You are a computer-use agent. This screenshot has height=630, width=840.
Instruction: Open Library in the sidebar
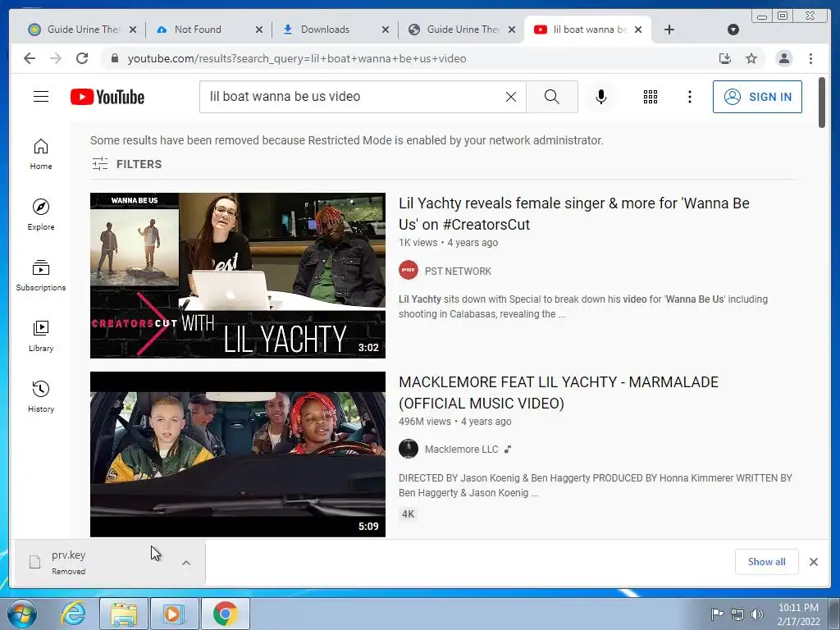tap(41, 336)
